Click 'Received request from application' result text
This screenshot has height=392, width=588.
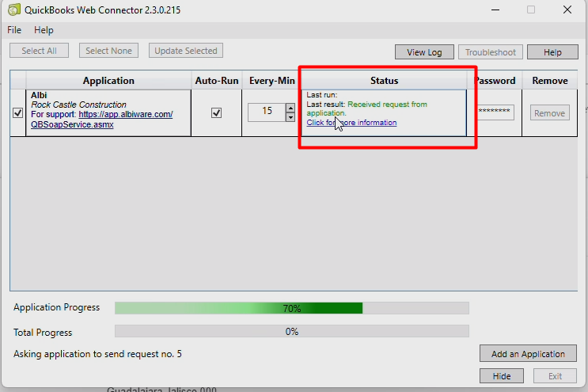(366, 108)
